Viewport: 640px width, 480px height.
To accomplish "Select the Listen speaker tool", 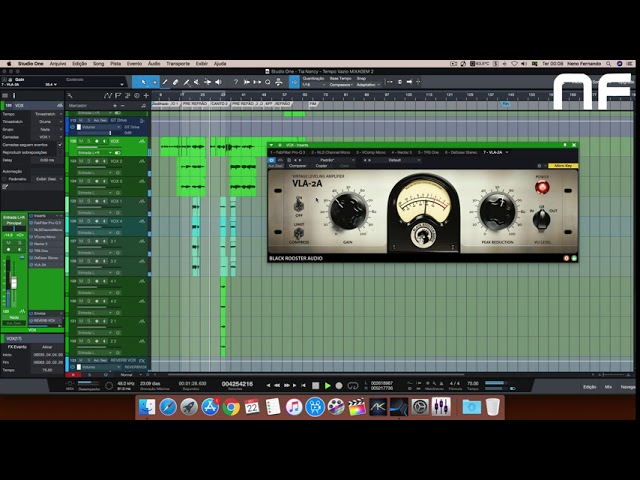I will [x=218, y=82].
